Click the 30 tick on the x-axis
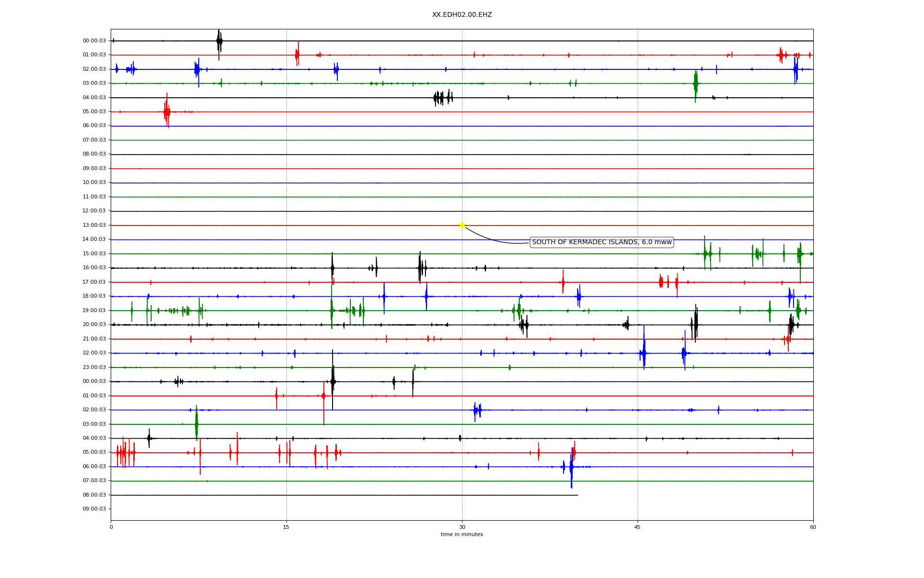Screen dimensions: 924x578 click(x=462, y=527)
